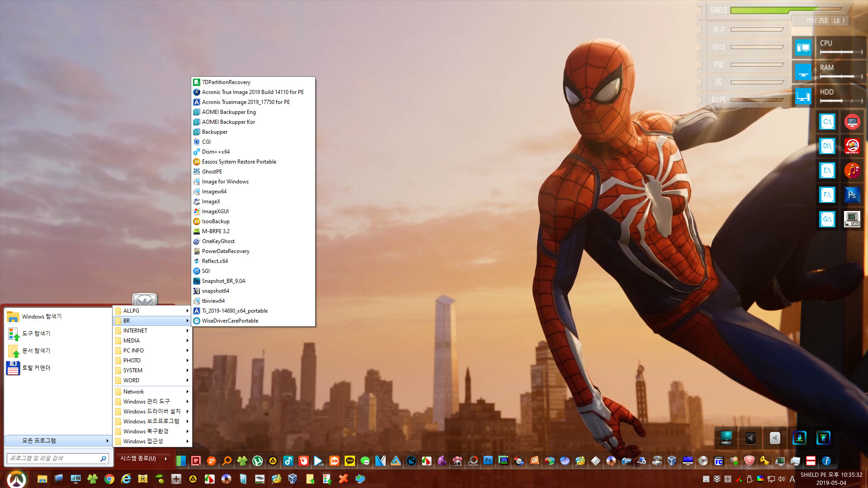The image size is (868, 488).
Task: Open the Photoshop Ps taskbar icon
Action: [x=488, y=461]
